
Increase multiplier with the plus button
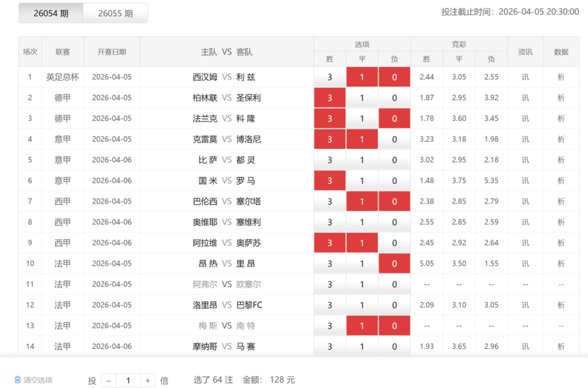click(x=148, y=380)
